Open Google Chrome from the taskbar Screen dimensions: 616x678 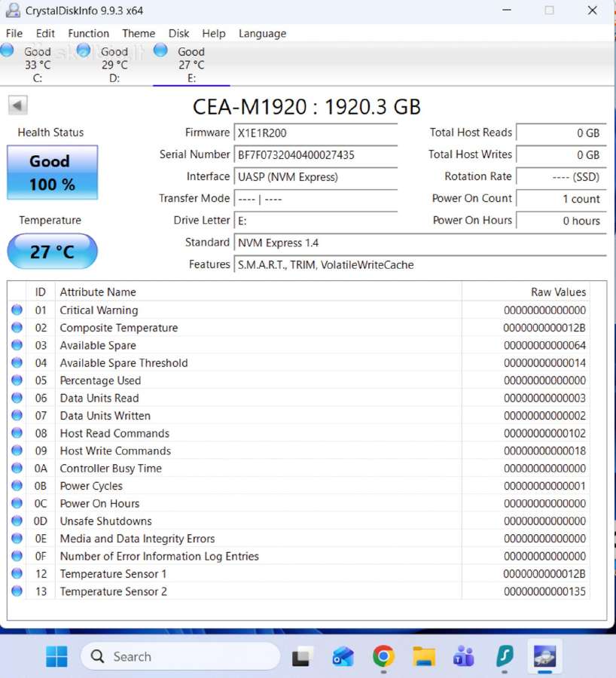[383, 656]
